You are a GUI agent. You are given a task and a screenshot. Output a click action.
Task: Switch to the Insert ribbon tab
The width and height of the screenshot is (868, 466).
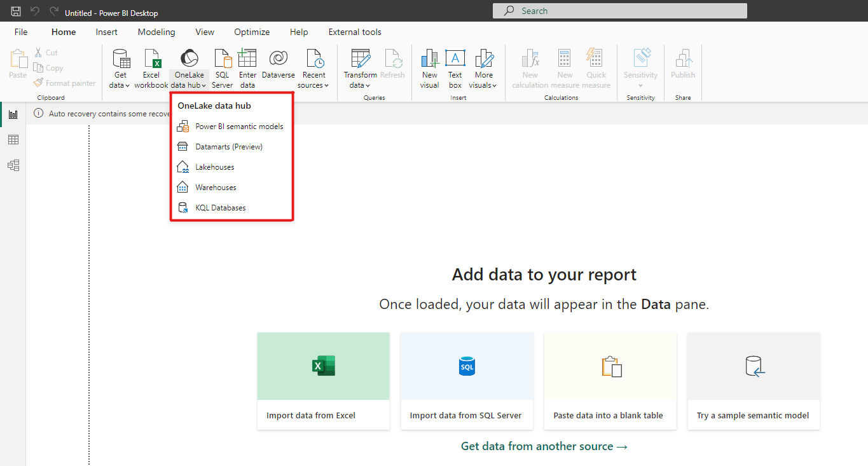106,32
